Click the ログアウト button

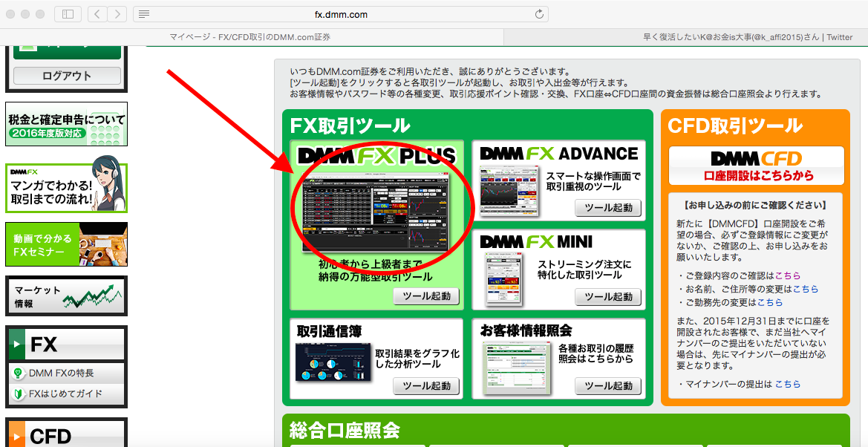[67, 76]
